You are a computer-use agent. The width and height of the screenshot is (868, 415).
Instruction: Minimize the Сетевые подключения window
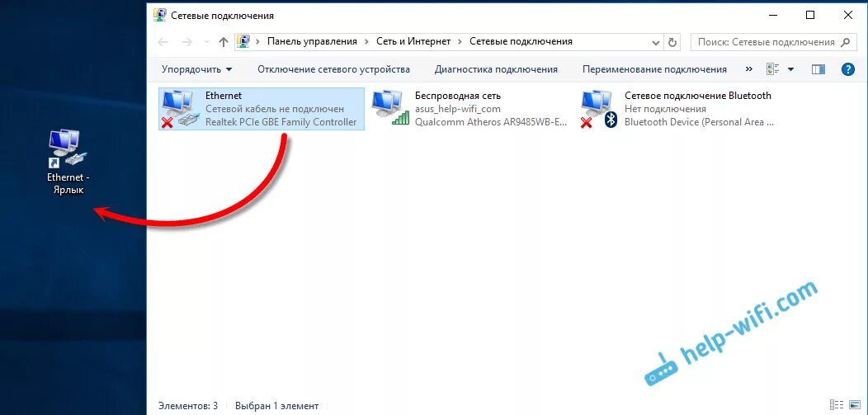773,15
